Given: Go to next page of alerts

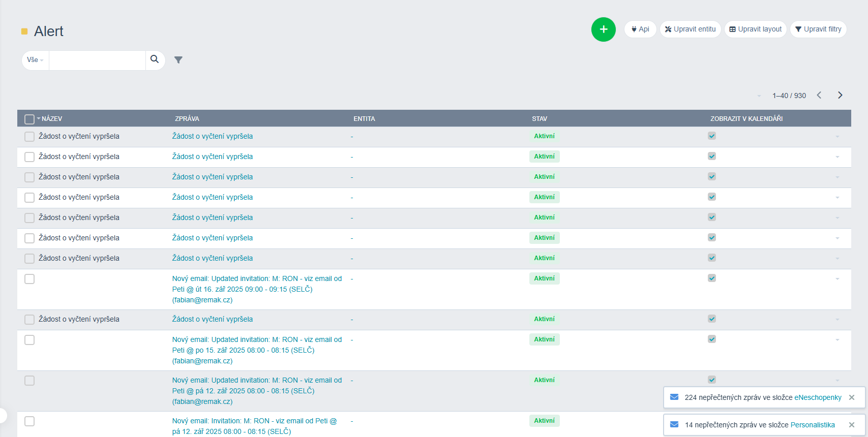Looking at the screenshot, I should (x=840, y=95).
